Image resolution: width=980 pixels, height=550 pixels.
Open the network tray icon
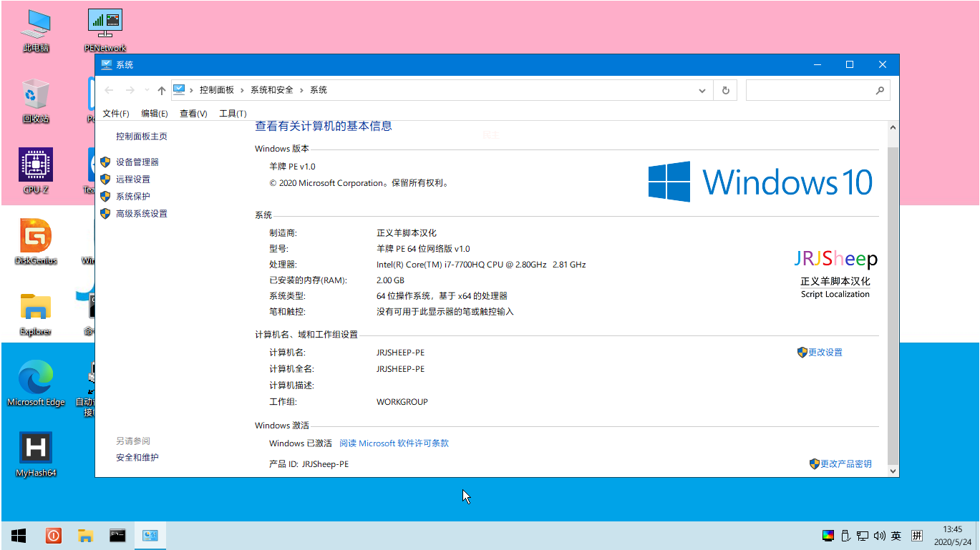863,536
